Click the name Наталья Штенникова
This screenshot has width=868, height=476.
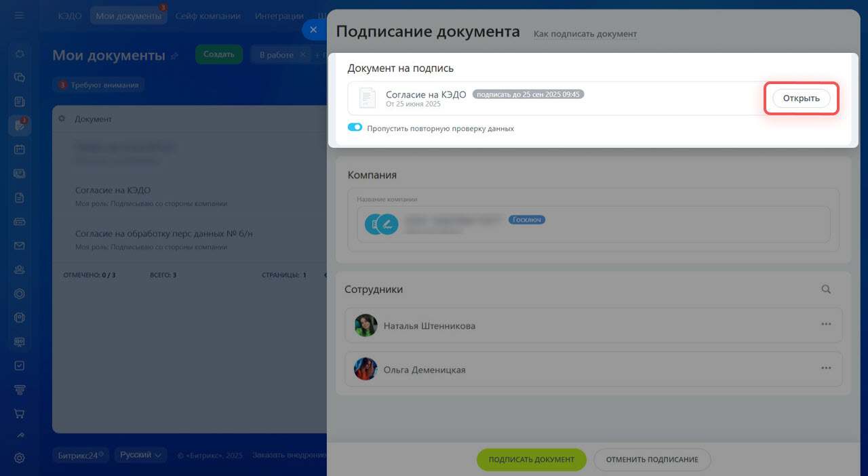[x=429, y=326]
